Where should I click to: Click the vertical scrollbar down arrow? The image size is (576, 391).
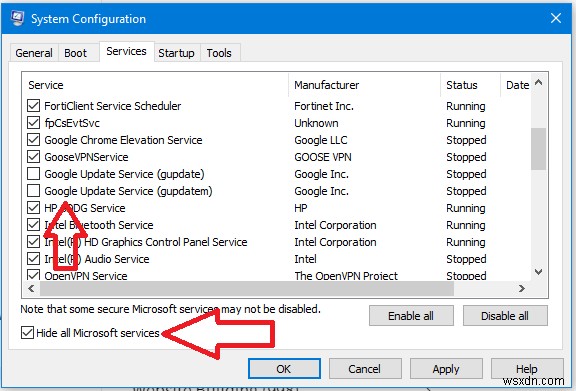(539, 272)
